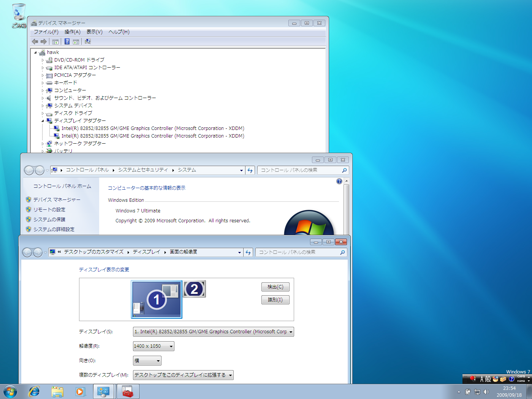Click the volume speaker tray icon
Screen dimensions: 532x399
(x=486, y=392)
